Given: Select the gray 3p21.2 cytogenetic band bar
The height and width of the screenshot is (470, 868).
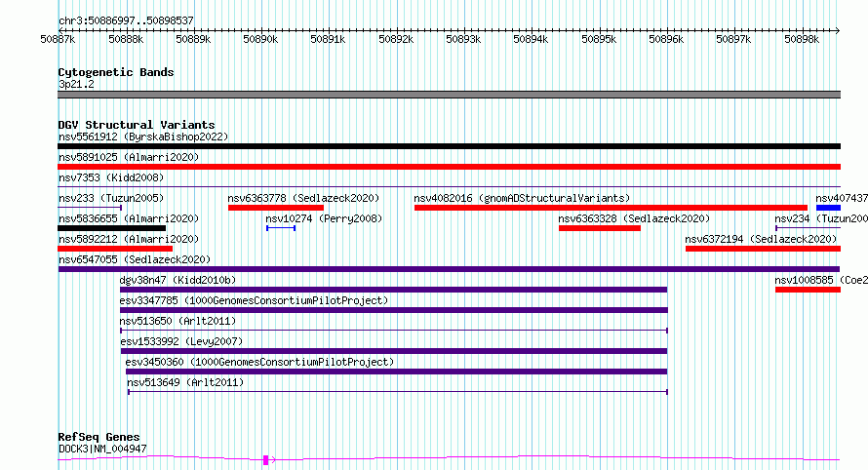Looking at the screenshot, I should pos(449,95).
